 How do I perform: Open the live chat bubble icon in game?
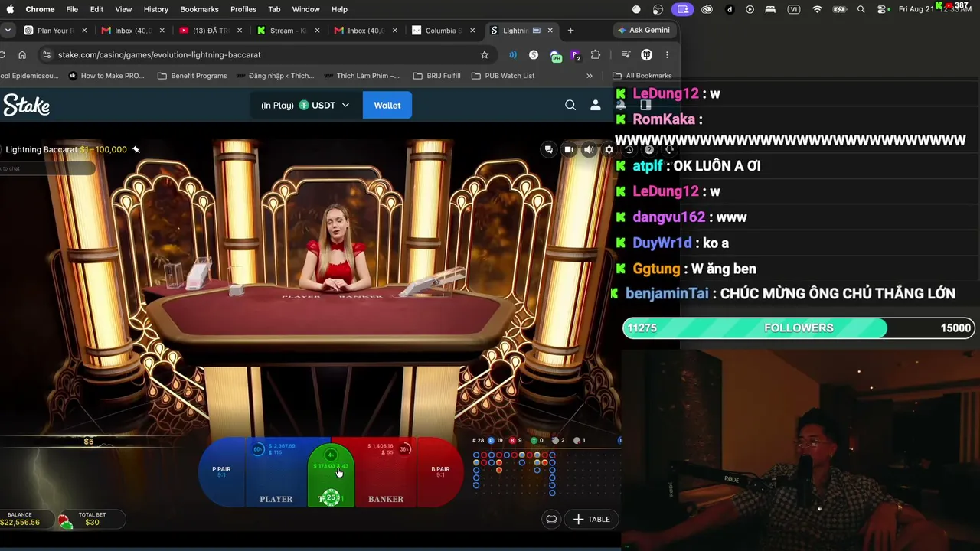548,149
